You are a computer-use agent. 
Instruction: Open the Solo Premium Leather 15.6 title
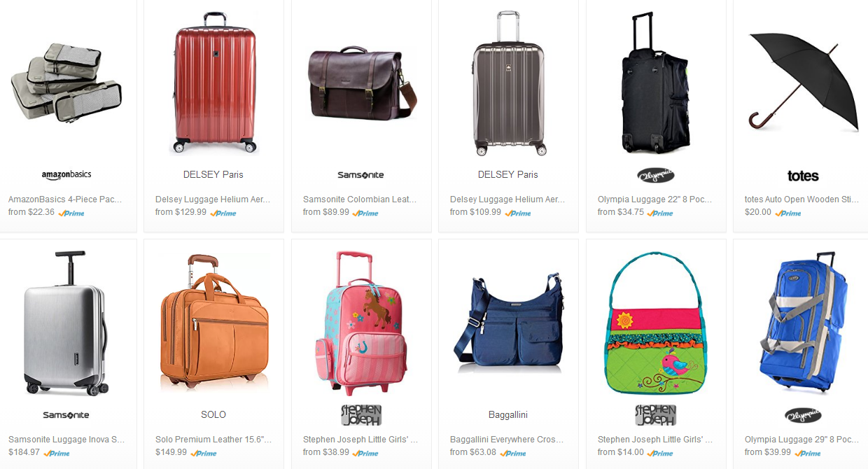pos(213,440)
